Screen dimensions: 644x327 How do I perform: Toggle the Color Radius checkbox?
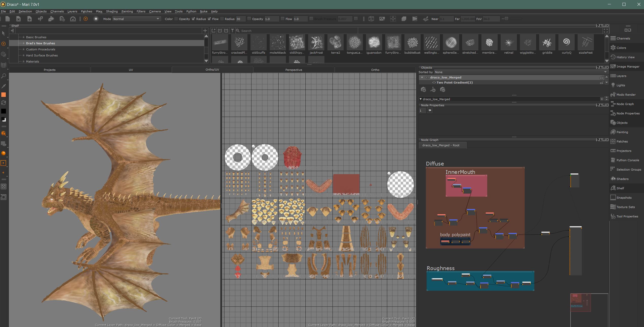click(x=193, y=19)
